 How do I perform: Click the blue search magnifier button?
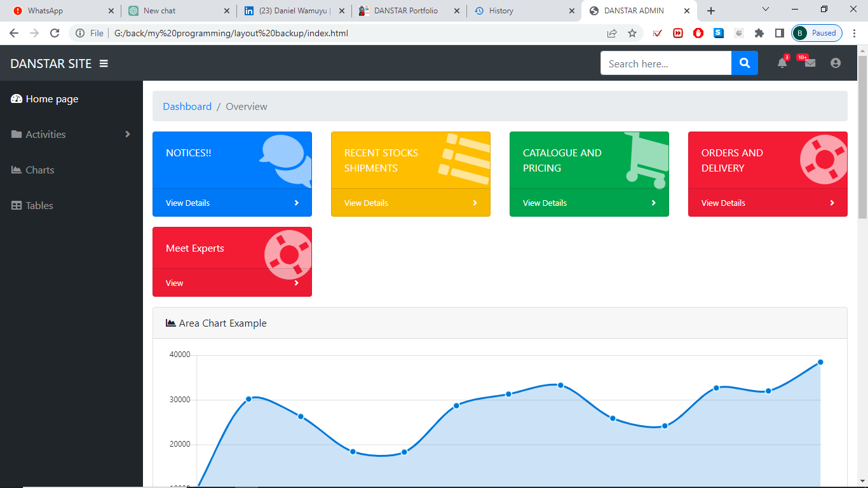(745, 63)
